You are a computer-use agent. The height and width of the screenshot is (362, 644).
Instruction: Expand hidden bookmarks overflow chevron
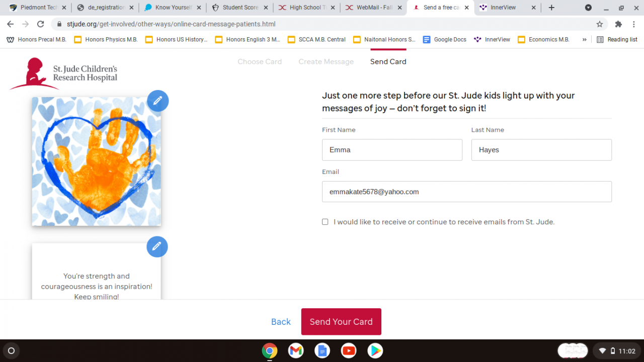pos(584,39)
